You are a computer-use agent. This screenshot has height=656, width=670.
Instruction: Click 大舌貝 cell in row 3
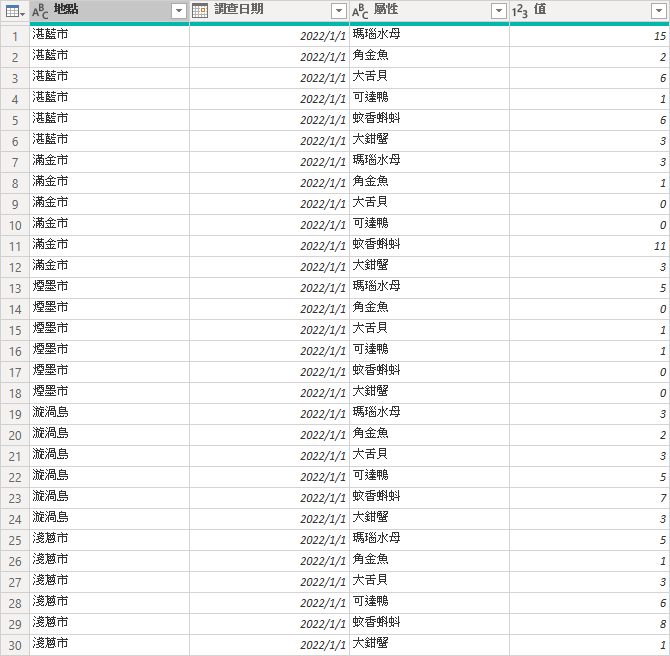click(x=429, y=78)
